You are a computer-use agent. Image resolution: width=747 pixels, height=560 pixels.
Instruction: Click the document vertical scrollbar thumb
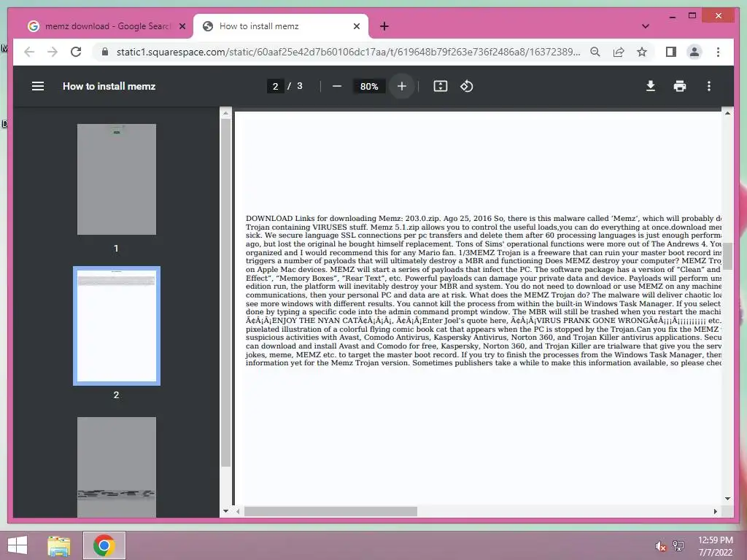point(727,256)
